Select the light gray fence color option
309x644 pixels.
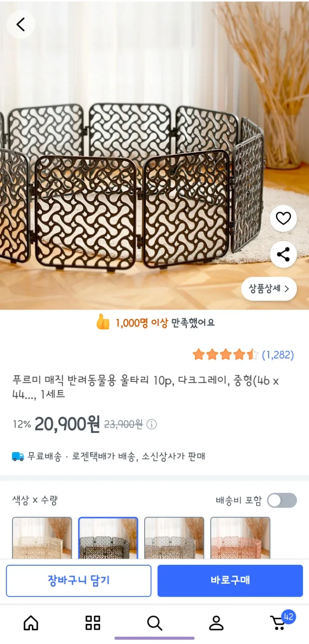(174, 538)
